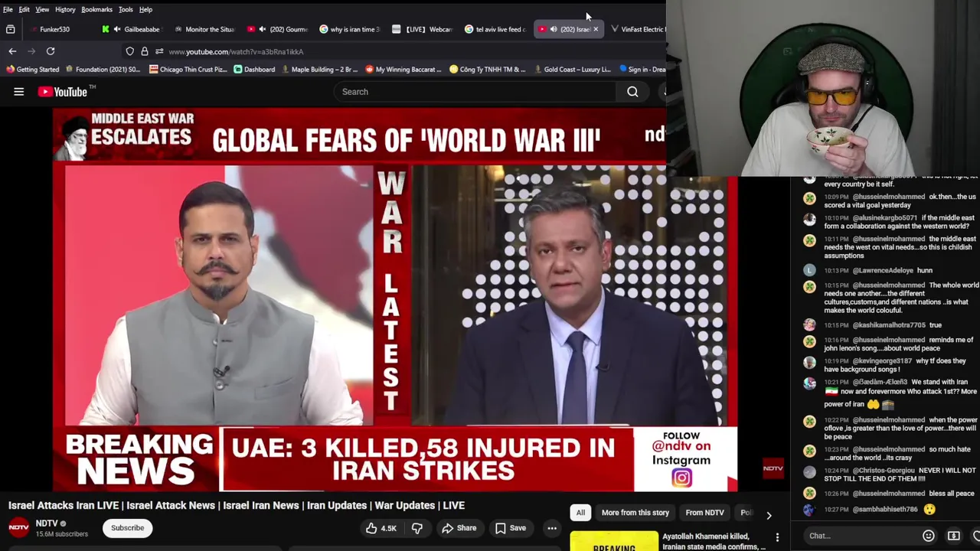Image resolution: width=980 pixels, height=551 pixels.
Task: Open the Tools menu
Action: pyautogui.click(x=126, y=9)
